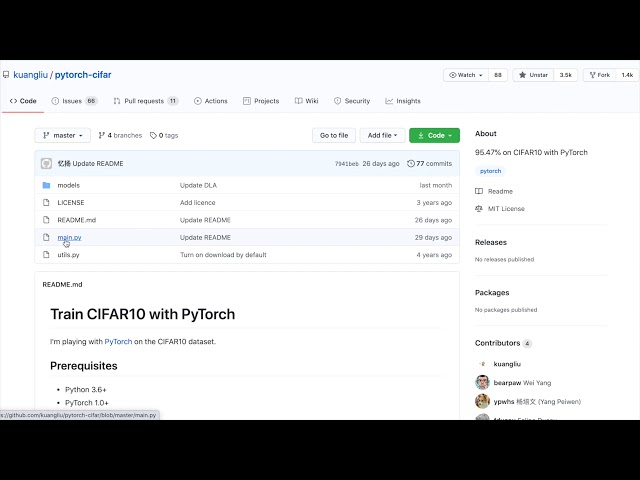
Task: Open the utils.py file
Action: [68, 255]
